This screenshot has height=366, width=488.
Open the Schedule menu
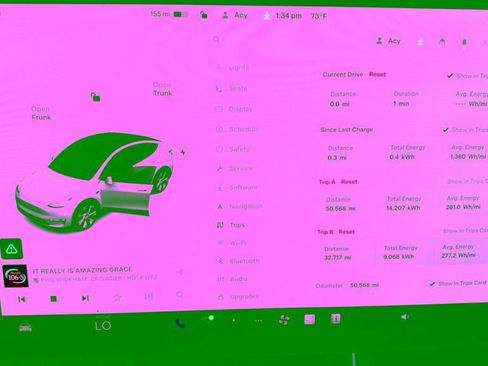pyautogui.click(x=237, y=129)
